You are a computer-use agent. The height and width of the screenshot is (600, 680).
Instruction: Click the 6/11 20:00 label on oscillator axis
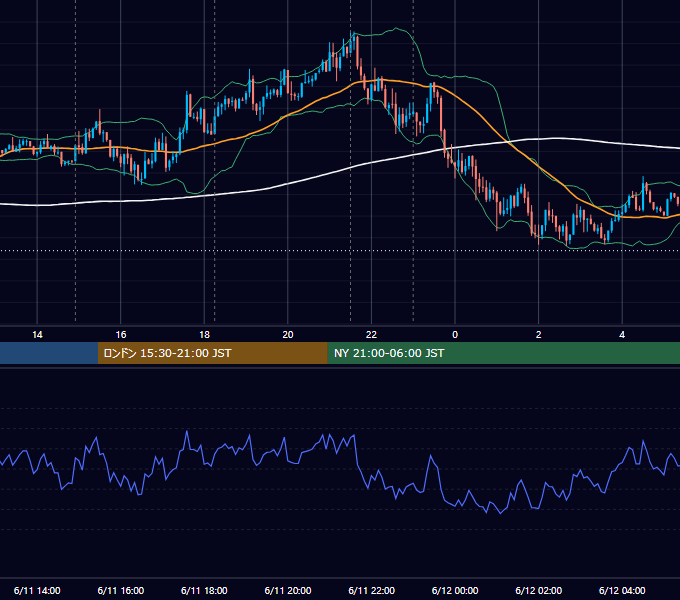click(x=288, y=590)
